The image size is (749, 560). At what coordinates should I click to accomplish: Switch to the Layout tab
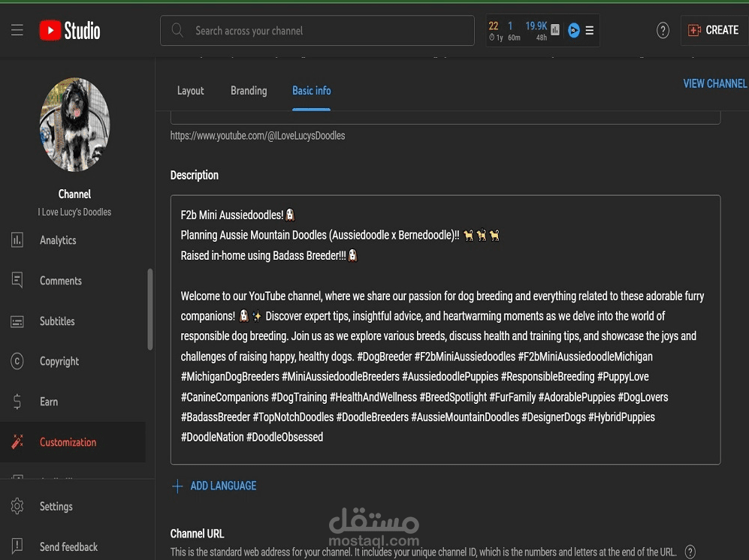[190, 91]
